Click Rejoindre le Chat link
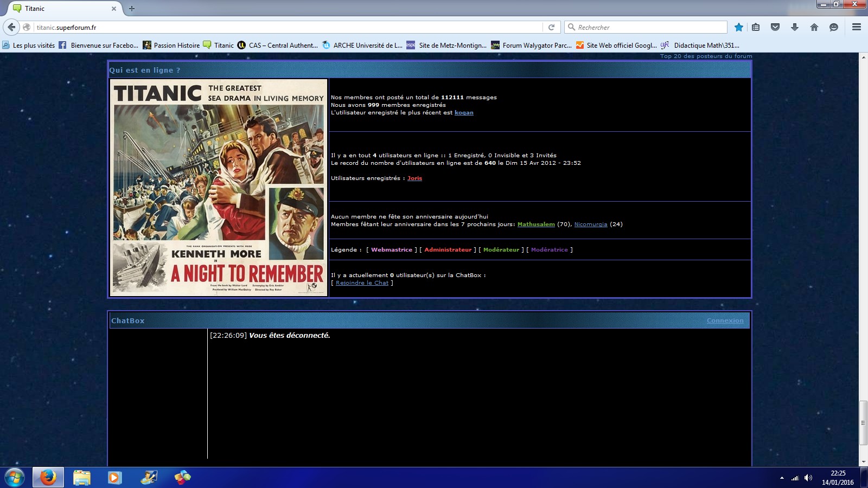Image resolution: width=868 pixels, height=488 pixels. tap(362, 283)
